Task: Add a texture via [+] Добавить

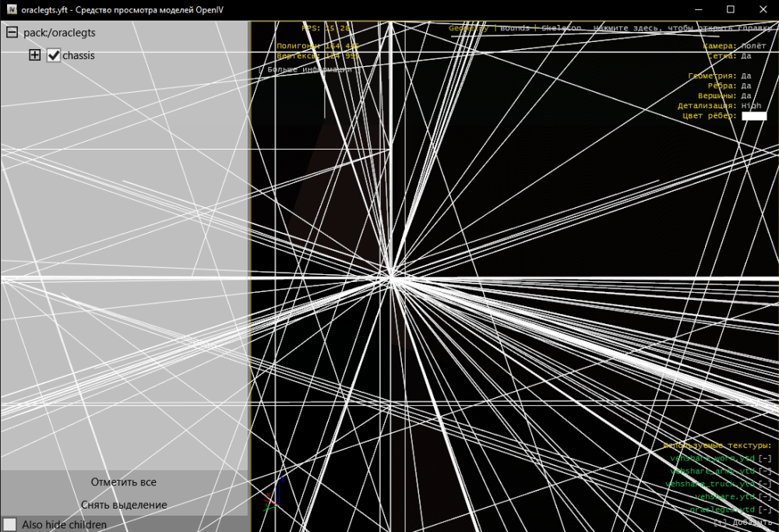Action: (742, 522)
